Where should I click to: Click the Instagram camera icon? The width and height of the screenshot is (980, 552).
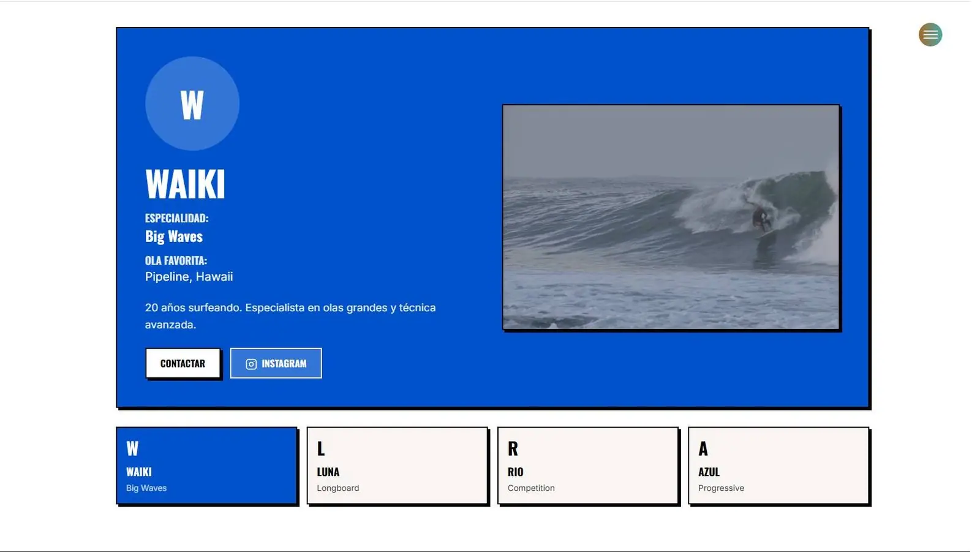(x=251, y=364)
